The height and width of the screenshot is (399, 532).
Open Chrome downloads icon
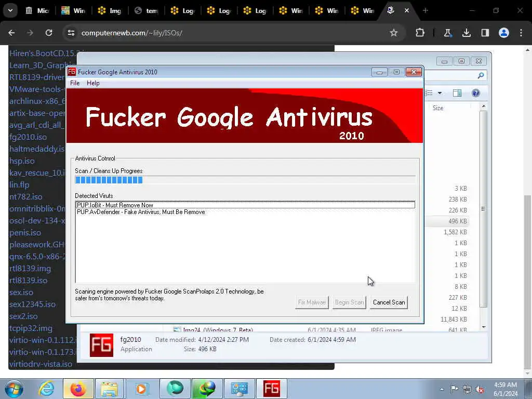[467, 33]
